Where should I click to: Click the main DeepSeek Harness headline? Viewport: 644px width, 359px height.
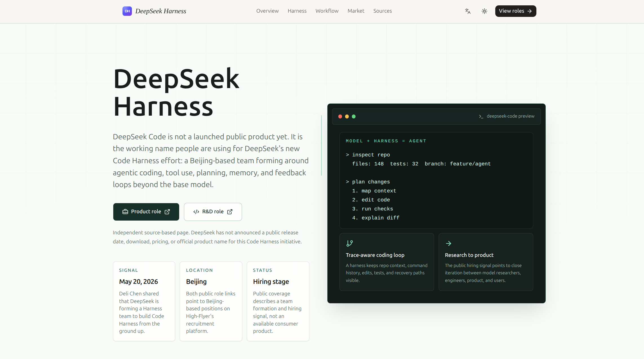(x=176, y=92)
